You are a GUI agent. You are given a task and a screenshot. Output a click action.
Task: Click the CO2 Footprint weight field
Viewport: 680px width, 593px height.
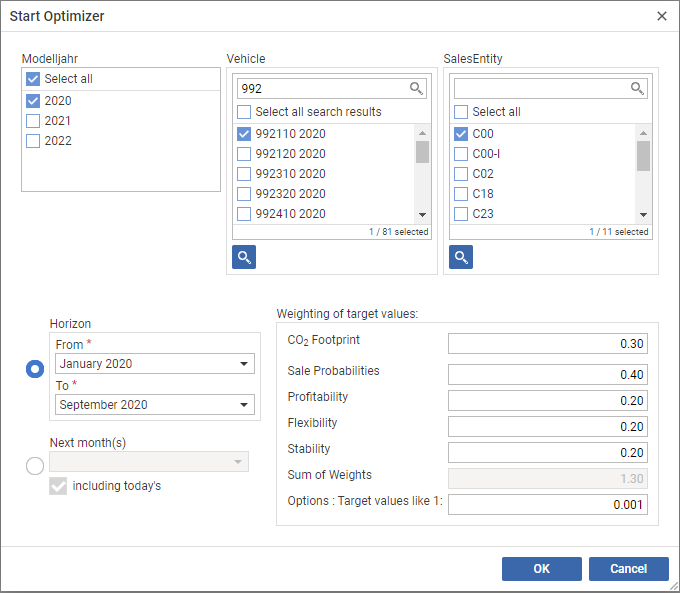(547, 344)
